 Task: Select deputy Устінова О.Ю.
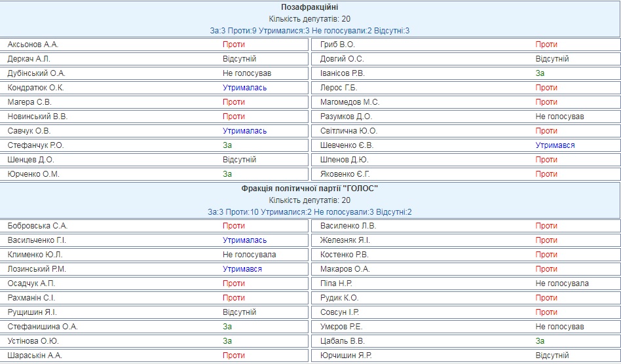(x=33, y=341)
